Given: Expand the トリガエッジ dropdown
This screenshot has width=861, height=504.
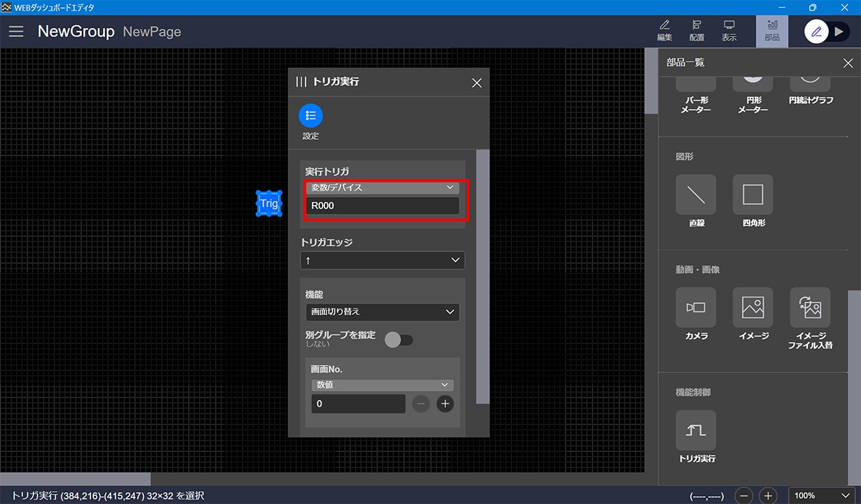Looking at the screenshot, I should tap(382, 260).
